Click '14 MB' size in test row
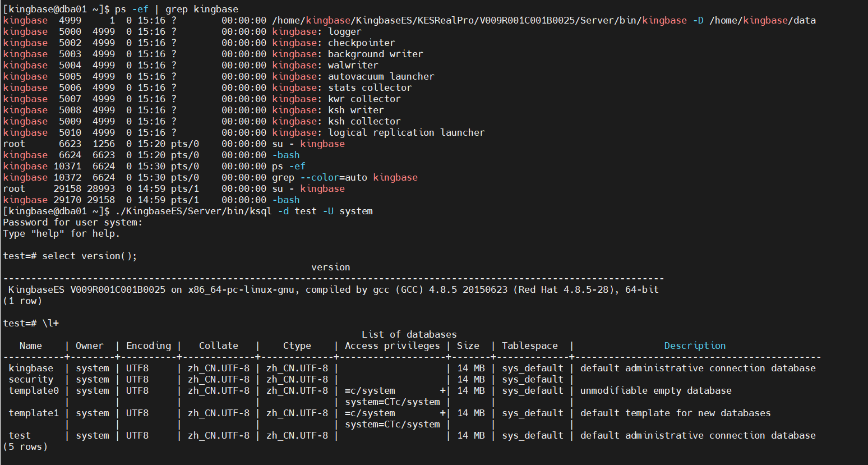Screen dimensions: 868x465 click(471, 435)
